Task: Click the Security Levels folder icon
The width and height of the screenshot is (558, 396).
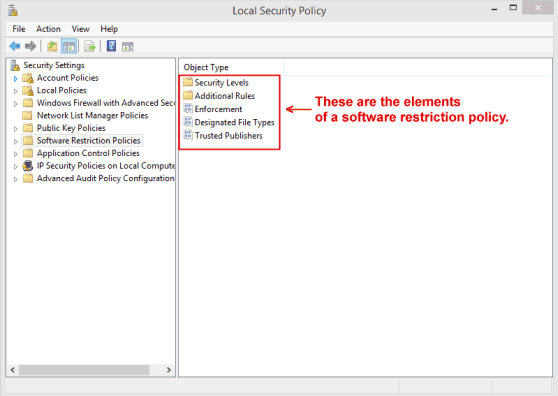Action: point(188,82)
